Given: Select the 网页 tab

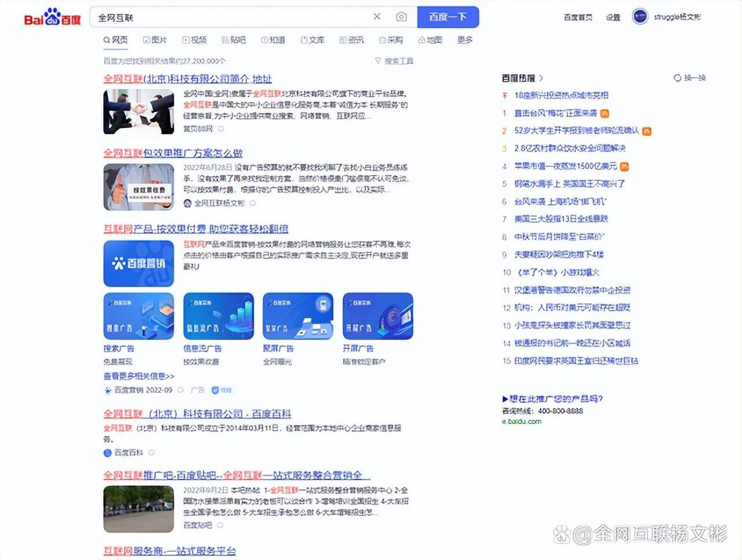Looking at the screenshot, I should (115, 40).
